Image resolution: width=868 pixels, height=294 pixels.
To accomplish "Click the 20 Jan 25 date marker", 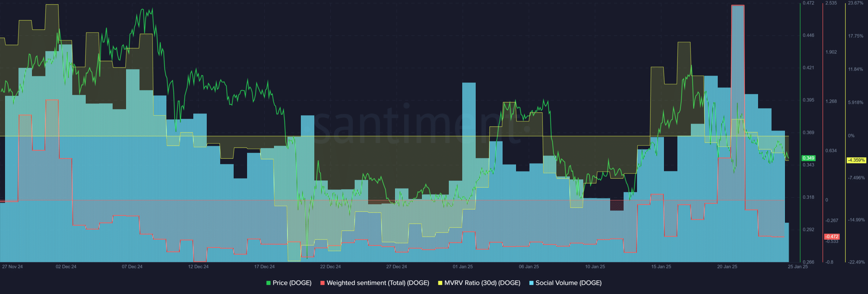I will coord(727,267).
